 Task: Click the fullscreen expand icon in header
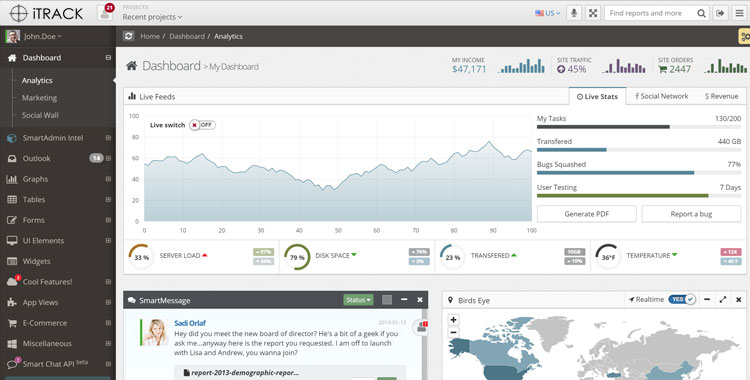tap(593, 13)
